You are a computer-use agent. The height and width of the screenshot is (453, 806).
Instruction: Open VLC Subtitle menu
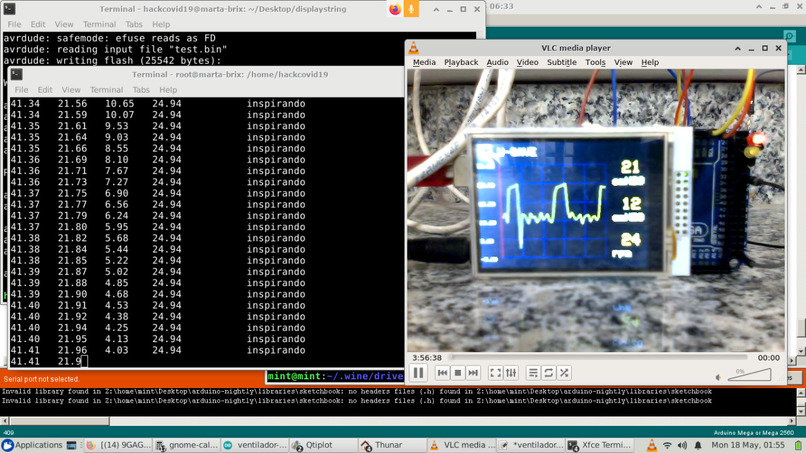[561, 62]
